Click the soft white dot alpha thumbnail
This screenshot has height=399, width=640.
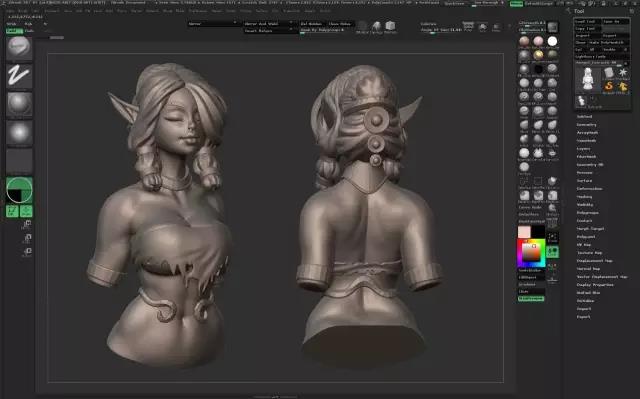point(19,133)
